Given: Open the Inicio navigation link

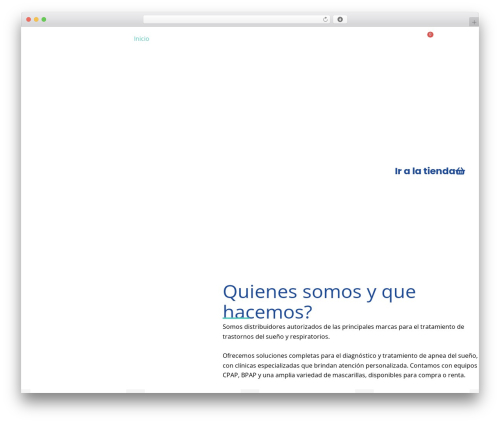Looking at the screenshot, I should click(x=141, y=39).
